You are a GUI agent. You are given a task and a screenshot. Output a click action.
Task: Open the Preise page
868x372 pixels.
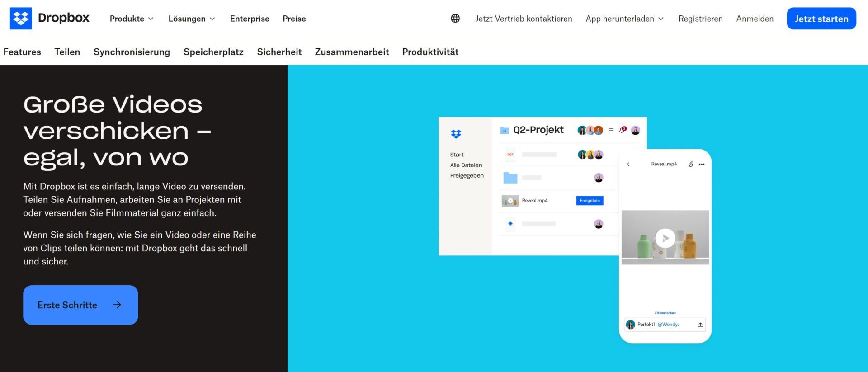(294, 19)
